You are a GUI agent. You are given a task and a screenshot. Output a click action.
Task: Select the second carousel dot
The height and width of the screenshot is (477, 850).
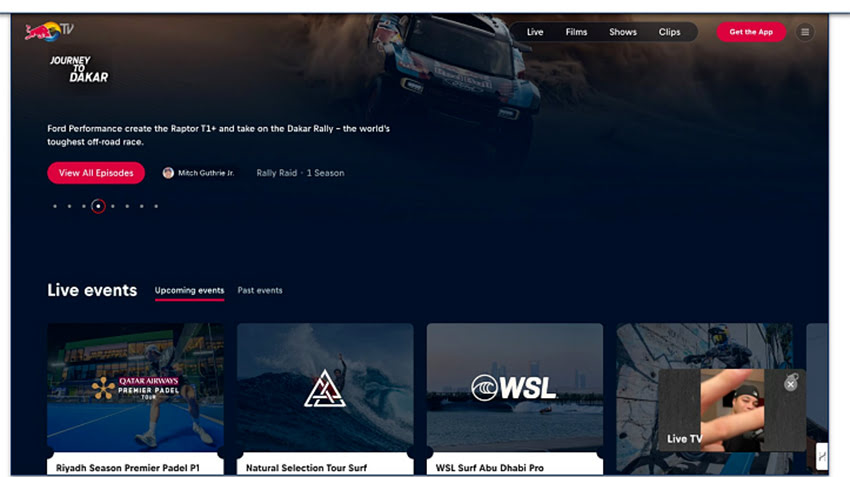pyautogui.click(x=69, y=206)
